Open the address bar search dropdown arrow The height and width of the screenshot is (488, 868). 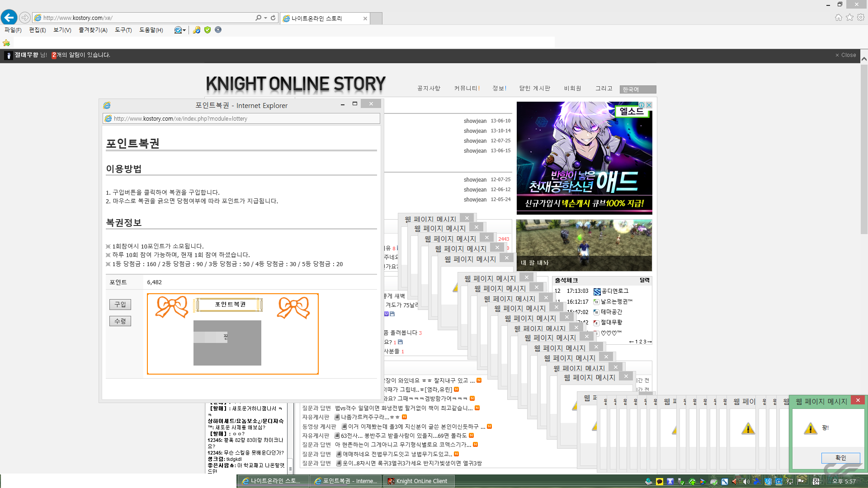[x=265, y=18]
